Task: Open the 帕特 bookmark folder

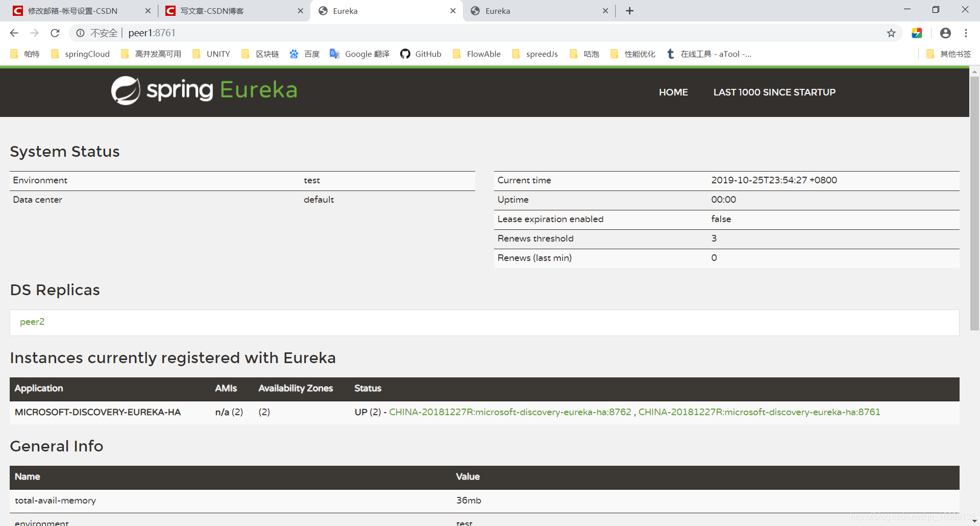Action: 25,54
